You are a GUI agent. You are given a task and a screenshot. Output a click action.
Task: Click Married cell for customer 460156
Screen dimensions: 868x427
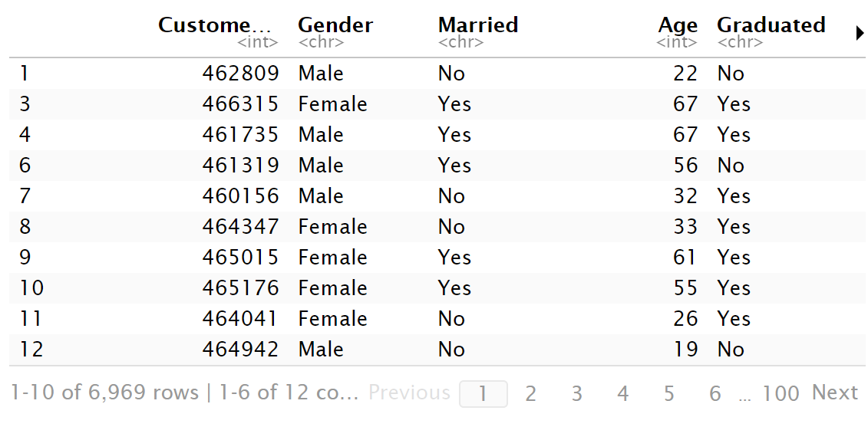point(452,196)
